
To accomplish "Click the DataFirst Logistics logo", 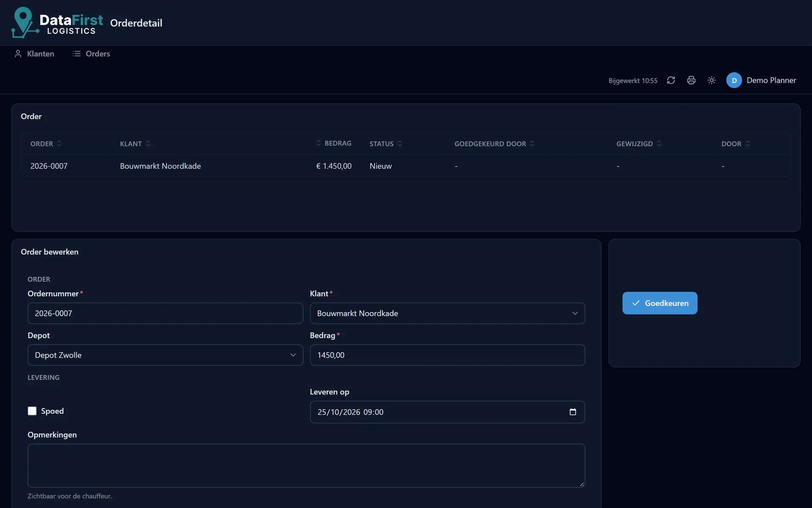I will (57, 22).
